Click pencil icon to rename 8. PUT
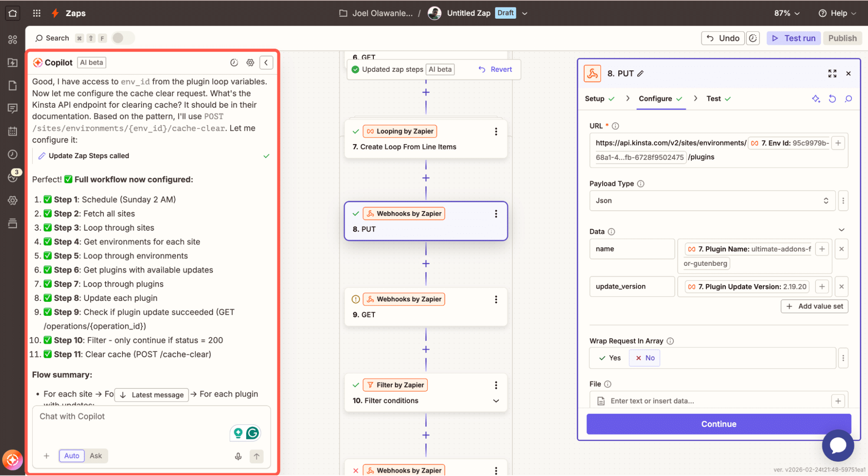Screen dimensions: 868x476 click(640, 73)
